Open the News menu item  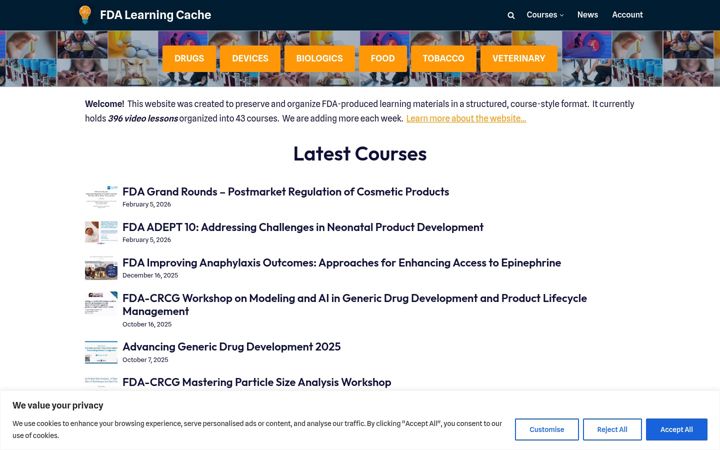pos(587,15)
